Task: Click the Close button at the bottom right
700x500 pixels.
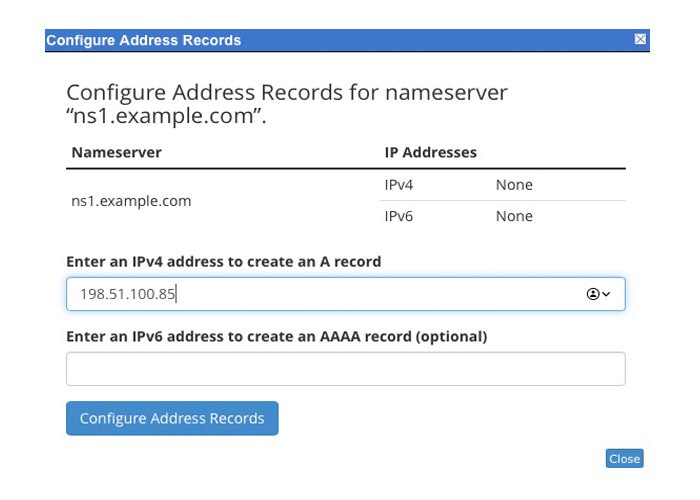Action: tap(624, 458)
